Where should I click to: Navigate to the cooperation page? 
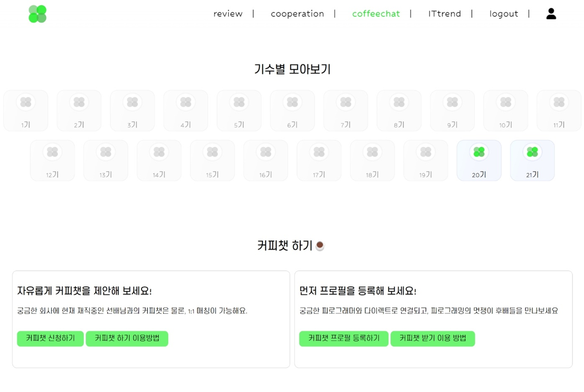coord(297,14)
